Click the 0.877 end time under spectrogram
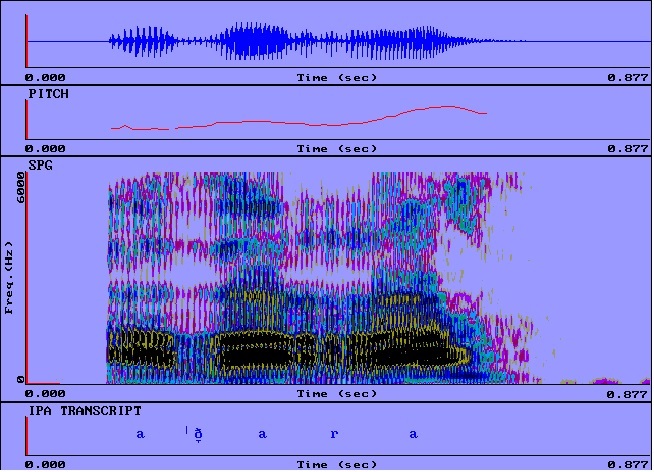Image resolution: width=654 pixels, height=472 pixels. pos(628,394)
